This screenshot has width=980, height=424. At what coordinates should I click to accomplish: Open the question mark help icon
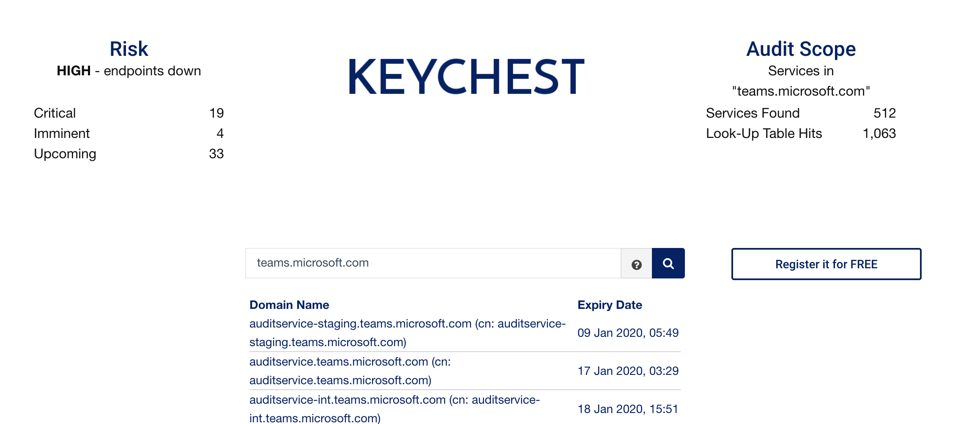click(x=636, y=264)
